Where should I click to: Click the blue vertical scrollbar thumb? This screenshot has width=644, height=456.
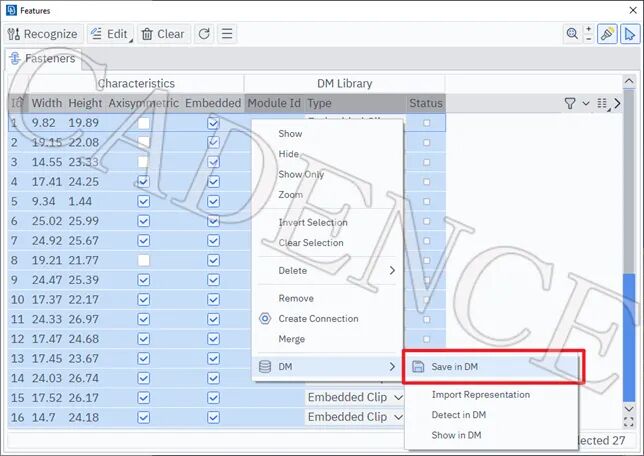pos(629,338)
